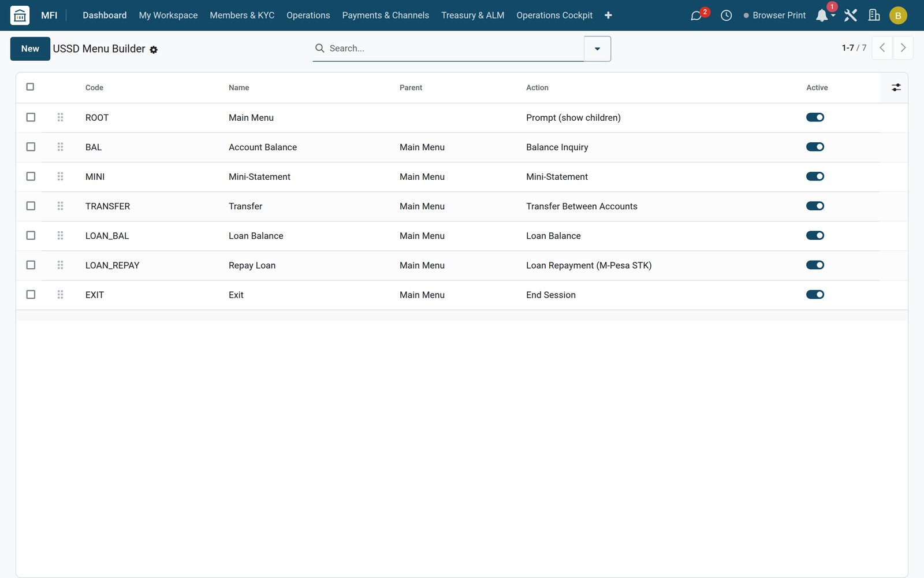Click the drag handle of TRANSFER row
The width and height of the screenshot is (924, 578).
click(60, 206)
